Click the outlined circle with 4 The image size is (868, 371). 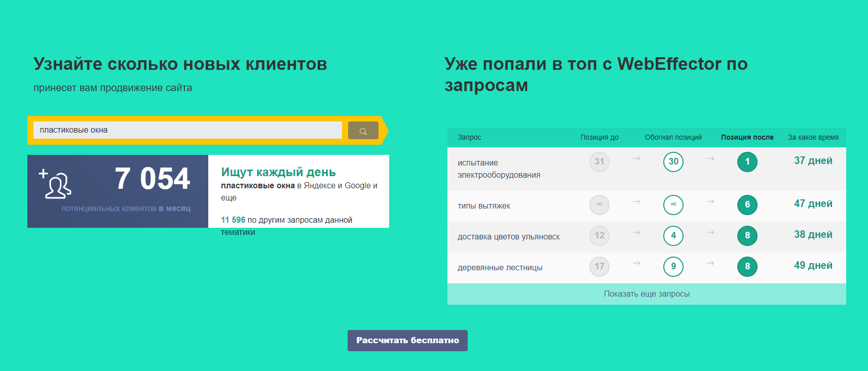coord(673,236)
